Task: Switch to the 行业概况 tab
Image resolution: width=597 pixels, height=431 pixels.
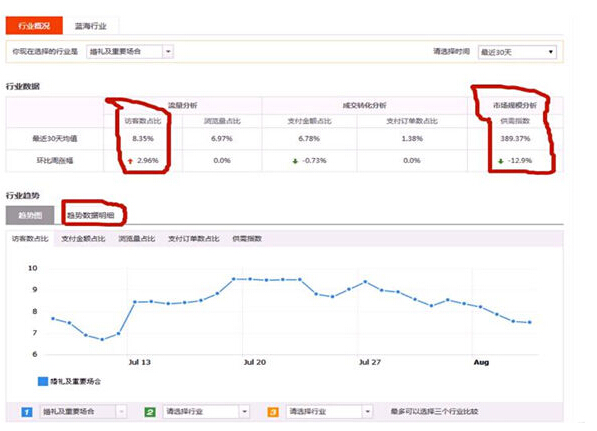Action: tap(34, 26)
